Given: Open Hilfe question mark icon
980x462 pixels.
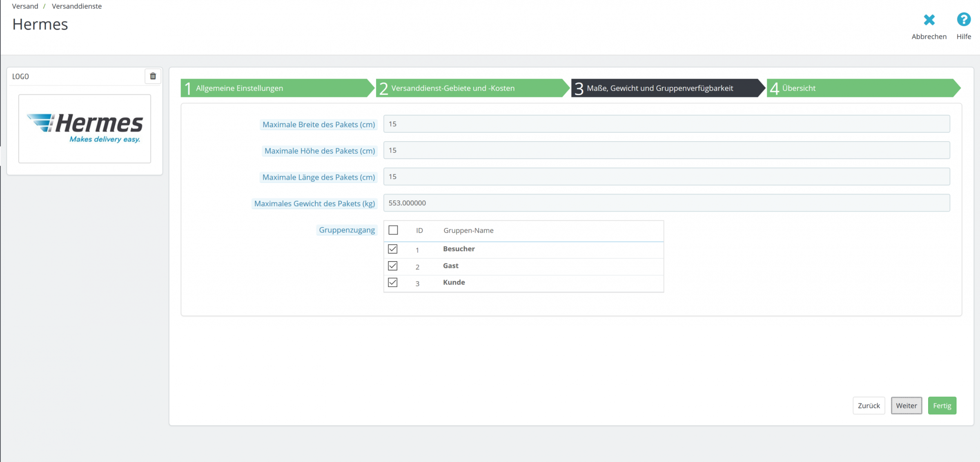Looking at the screenshot, I should [964, 20].
